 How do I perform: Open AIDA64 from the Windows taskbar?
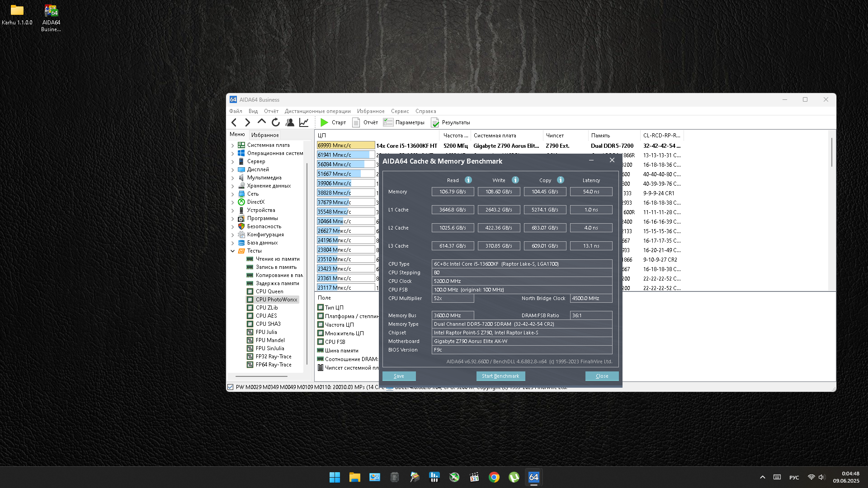click(x=533, y=477)
